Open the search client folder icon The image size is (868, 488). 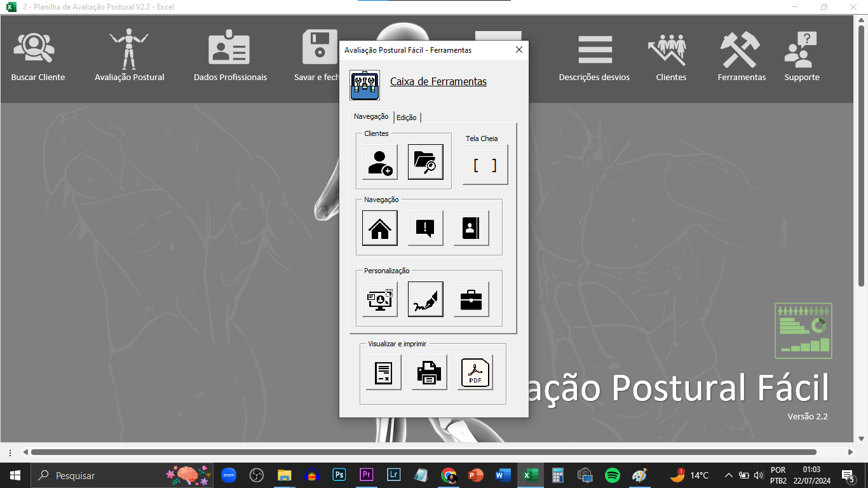[425, 162]
